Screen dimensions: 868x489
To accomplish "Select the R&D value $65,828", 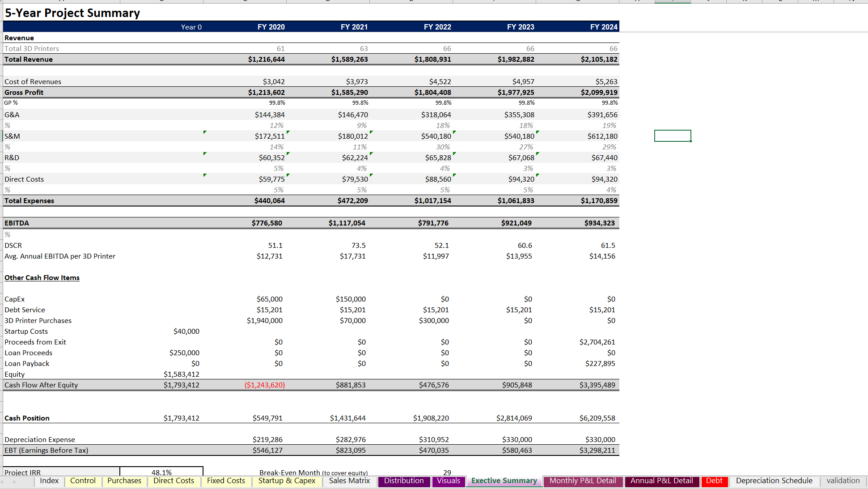I will click(438, 157).
